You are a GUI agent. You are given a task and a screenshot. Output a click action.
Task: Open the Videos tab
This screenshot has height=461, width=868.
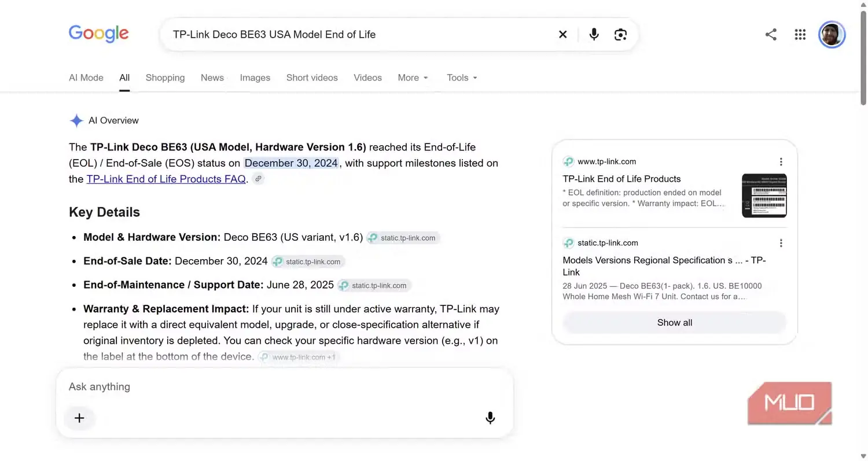tap(368, 78)
